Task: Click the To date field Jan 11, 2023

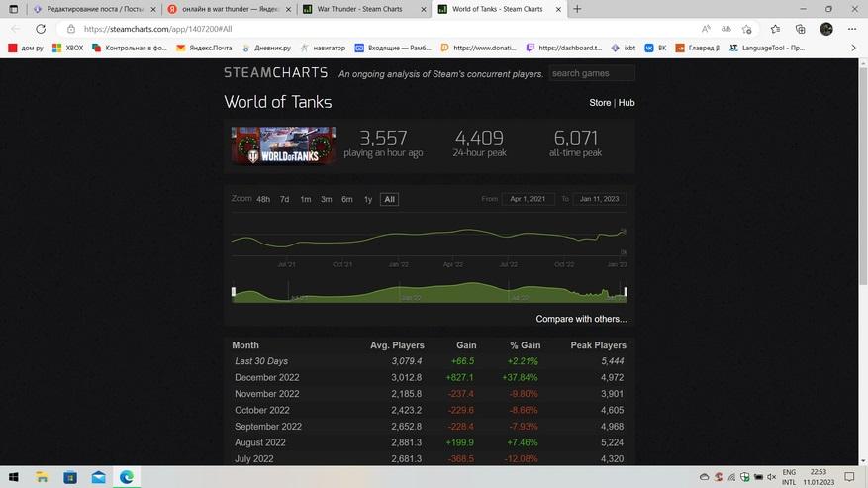Action: coord(599,199)
